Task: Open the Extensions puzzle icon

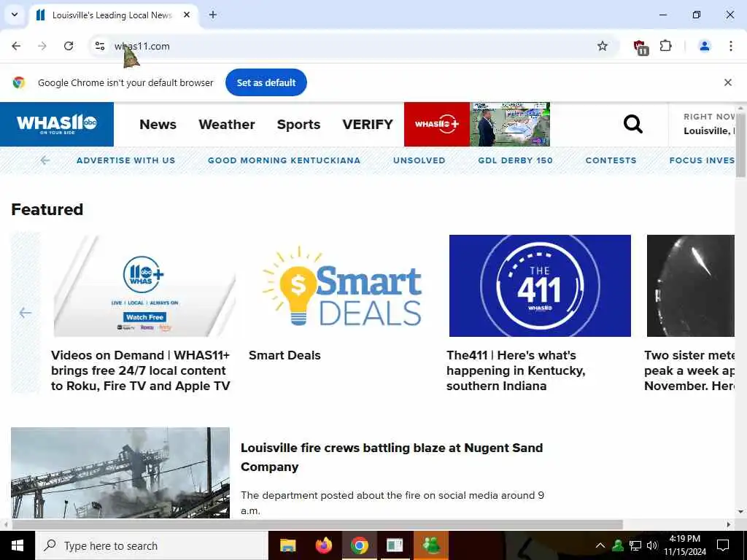Action: point(665,46)
